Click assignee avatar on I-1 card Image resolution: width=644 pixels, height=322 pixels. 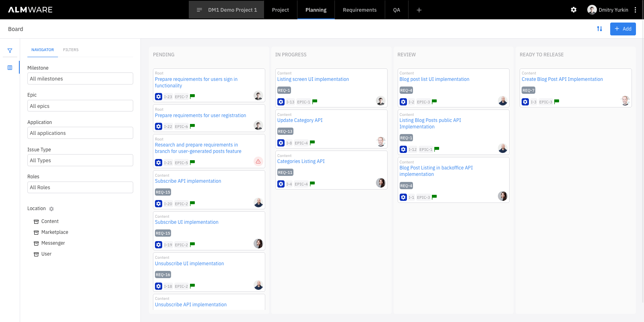tap(503, 196)
